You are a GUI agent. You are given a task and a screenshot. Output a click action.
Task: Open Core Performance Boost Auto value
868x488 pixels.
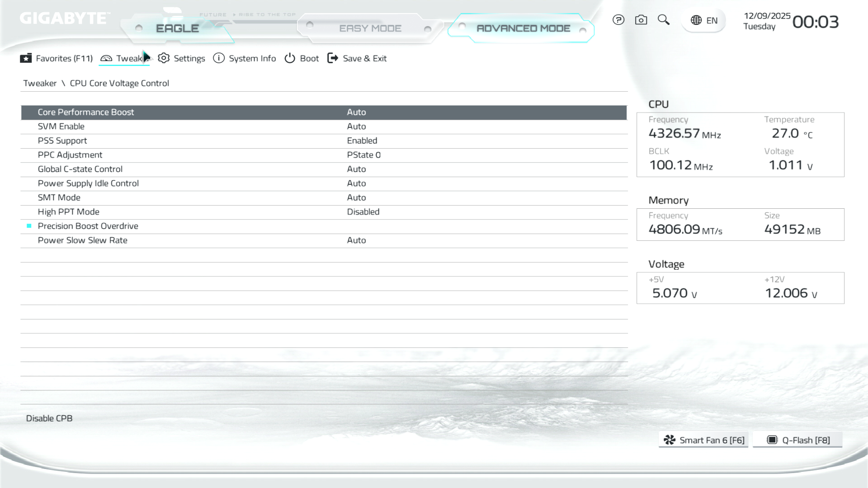[356, 112]
